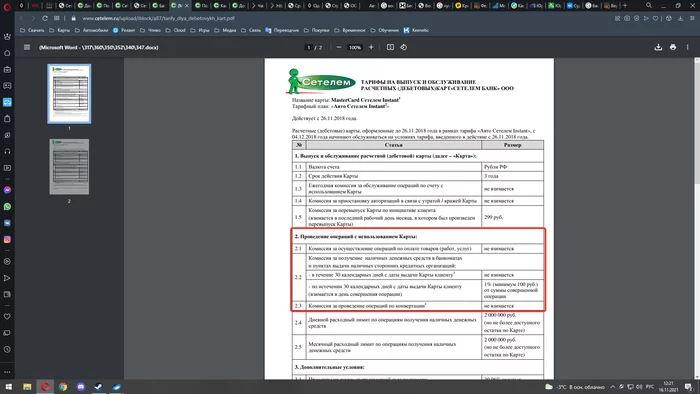
Task: Open the Релант bookmark
Action: pyautogui.click(x=124, y=30)
